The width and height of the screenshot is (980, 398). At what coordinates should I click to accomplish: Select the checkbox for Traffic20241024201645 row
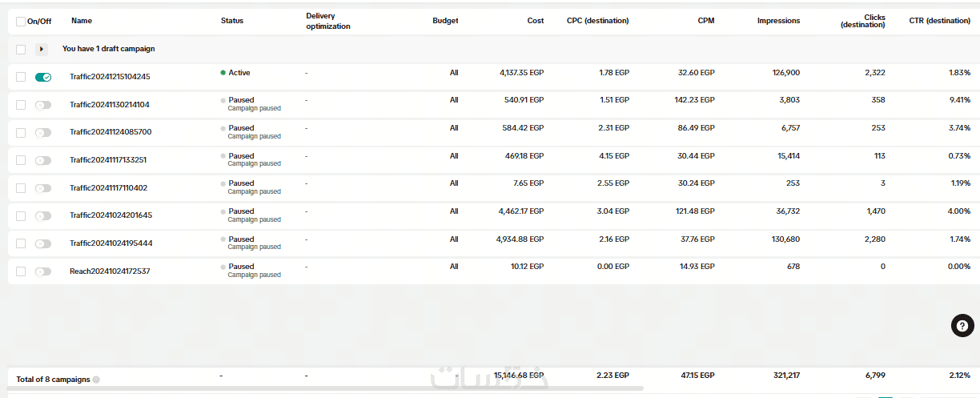(21, 215)
